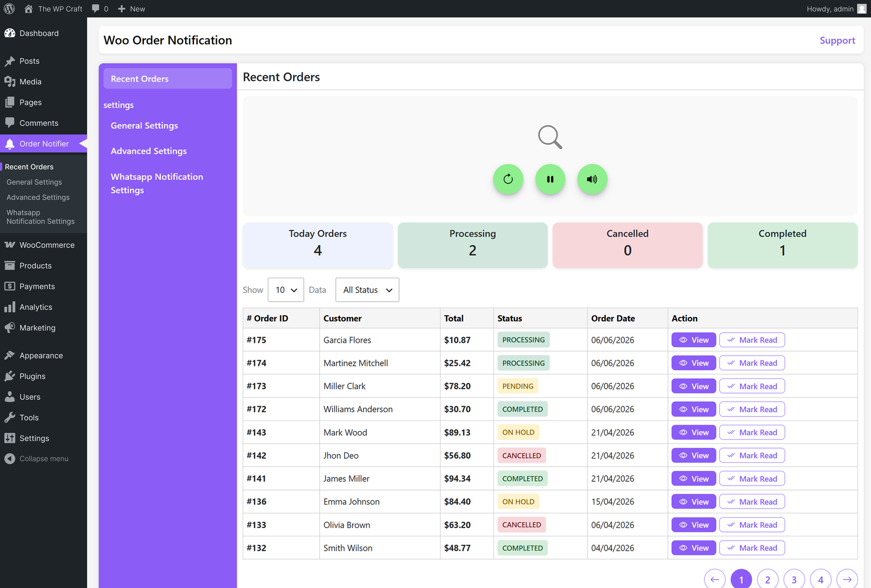Open WooCommerce via its Woo icon
This screenshot has width=871, height=588.
pos(10,245)
